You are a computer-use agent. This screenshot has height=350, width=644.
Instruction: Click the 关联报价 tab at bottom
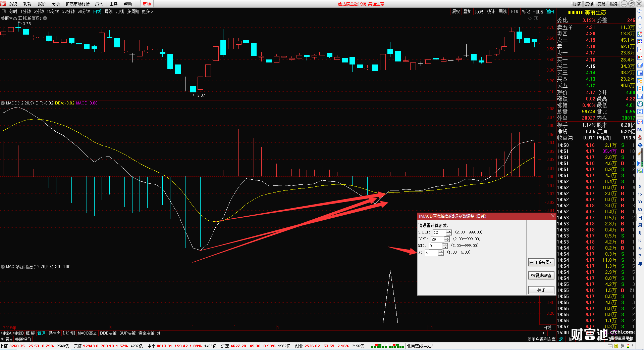click(23, 339)
